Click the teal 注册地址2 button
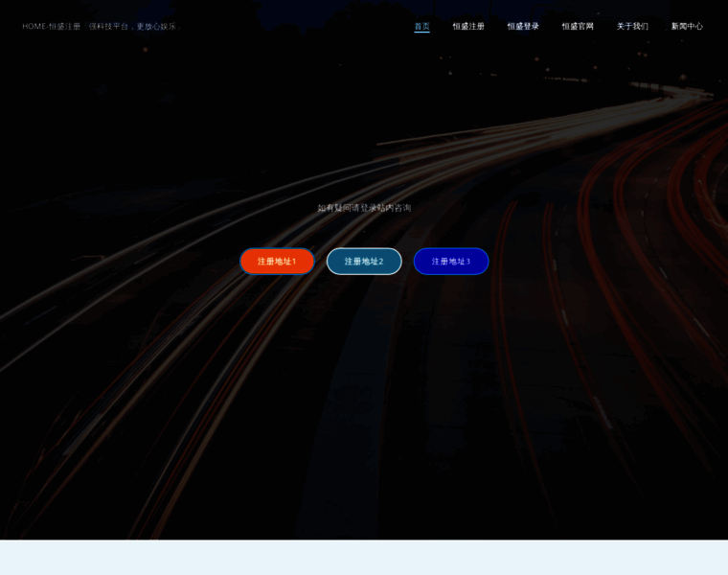728x575 pixels. pos(364,262)
